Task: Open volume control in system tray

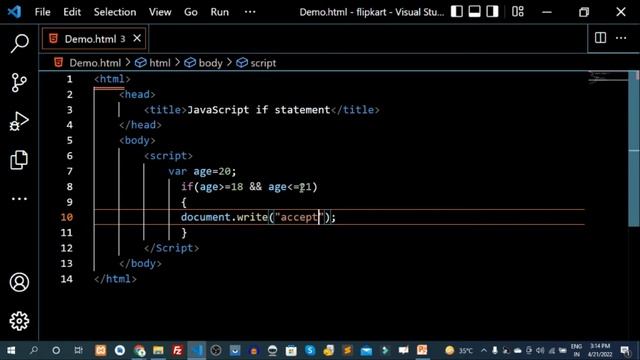Action: (x=540, y=350)
